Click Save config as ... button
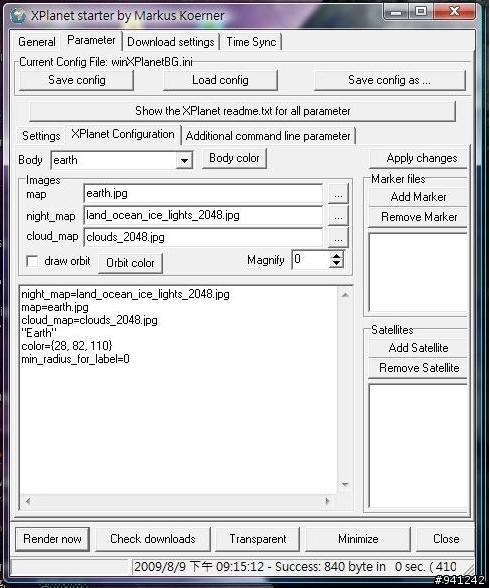The image size is (490, 588). 390,80
